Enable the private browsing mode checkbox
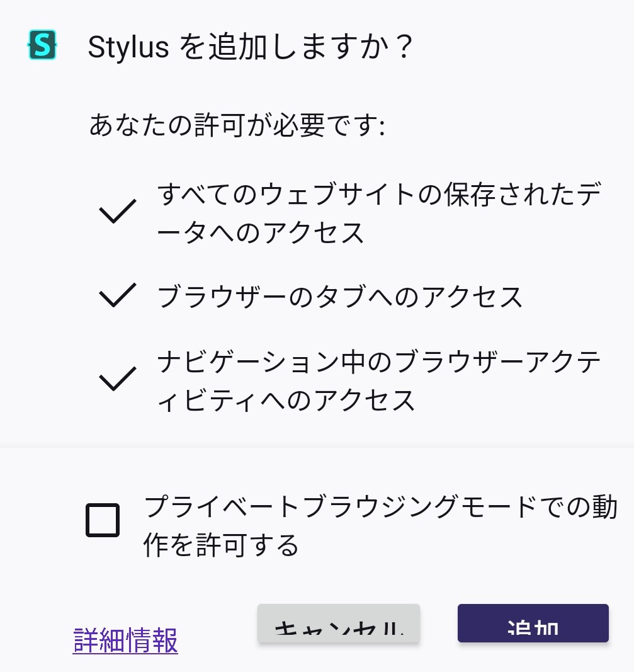 click(103, 520)
